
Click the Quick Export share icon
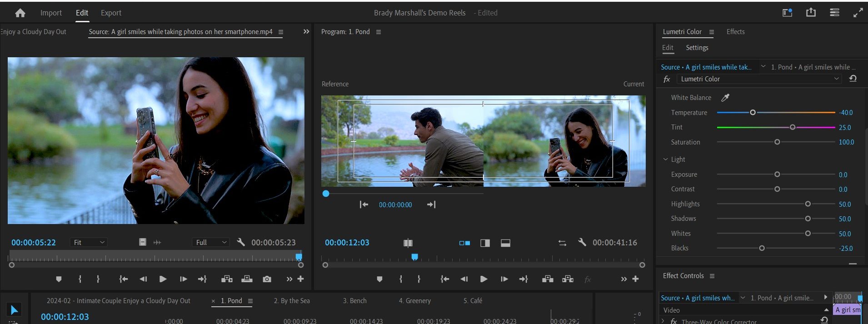point(811,13)
